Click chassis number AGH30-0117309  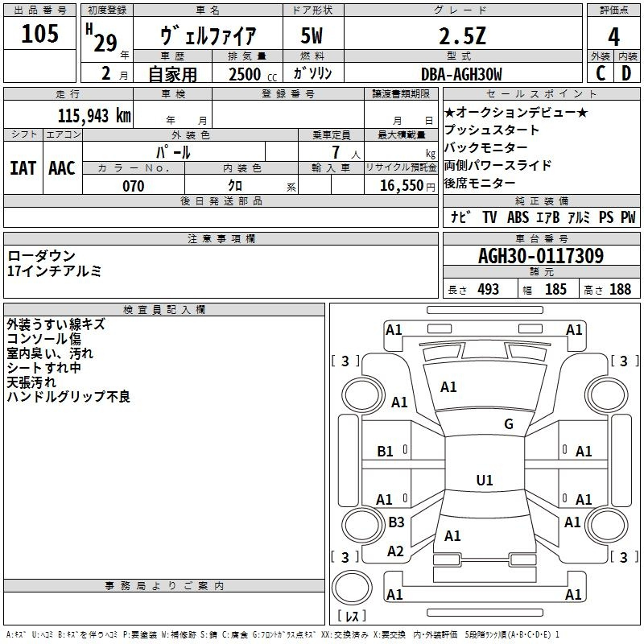click(541, 256)
